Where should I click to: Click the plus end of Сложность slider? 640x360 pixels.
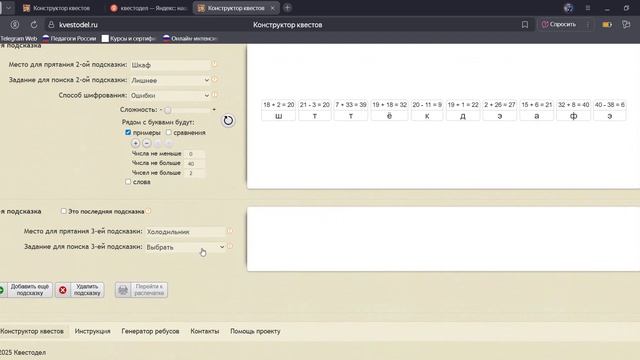coord(214,109)
